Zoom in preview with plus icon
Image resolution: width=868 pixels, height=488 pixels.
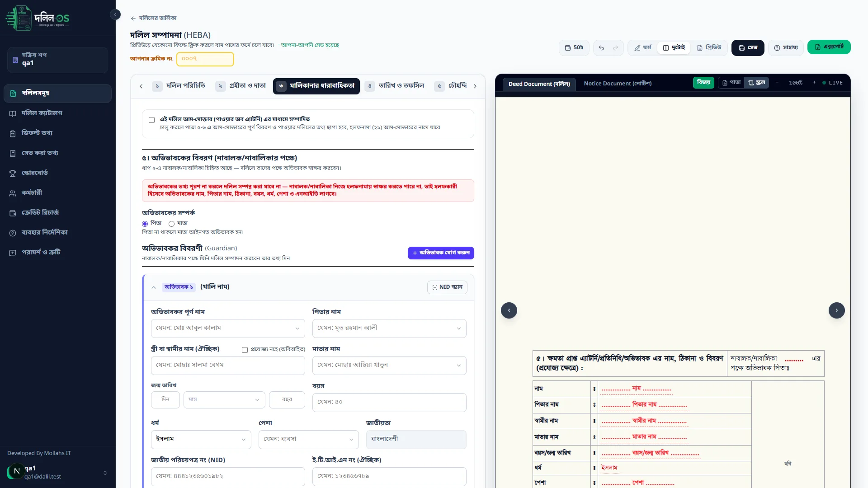click(814, 83)
